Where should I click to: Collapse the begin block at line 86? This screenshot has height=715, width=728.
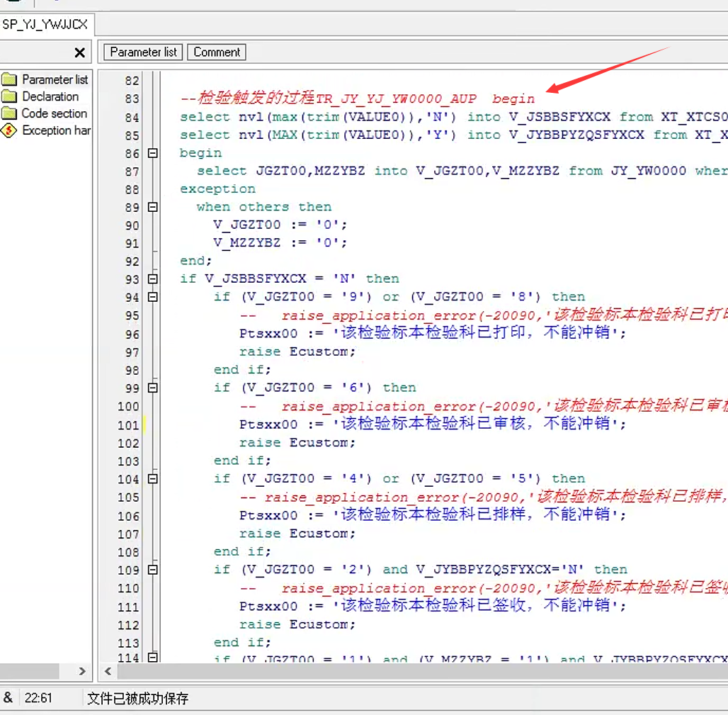152,153
